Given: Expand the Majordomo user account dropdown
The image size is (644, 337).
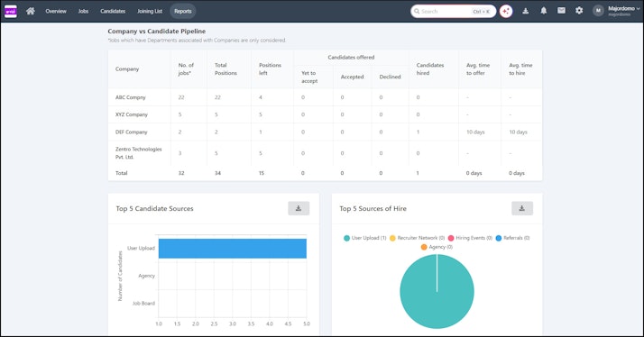Looking at the screenshot, I should coord(624,11).
